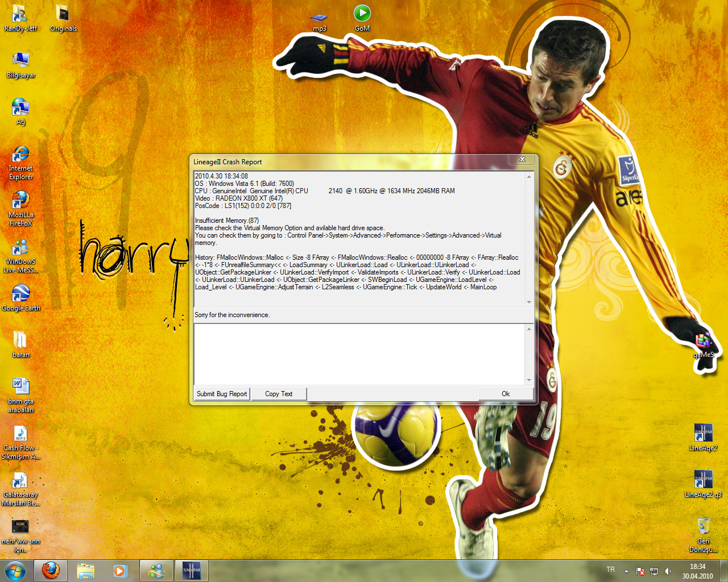This screenshot has height=582, width=728.
Task: Click the crash log scroll down arrow
Action: pos(529,302)
